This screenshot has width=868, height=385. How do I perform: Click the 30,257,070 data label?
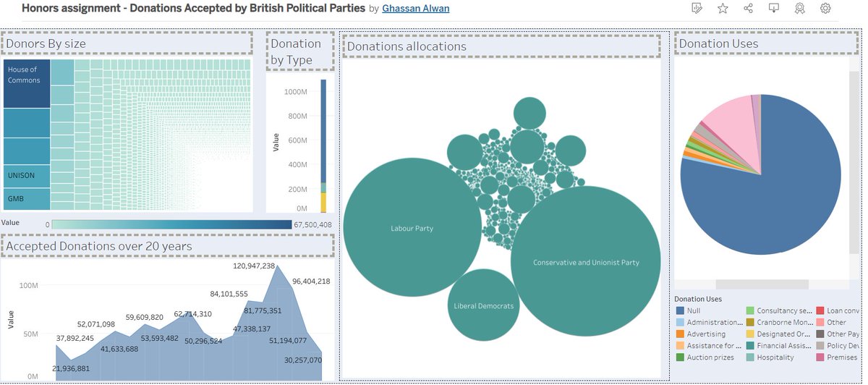tap(303, 360)
